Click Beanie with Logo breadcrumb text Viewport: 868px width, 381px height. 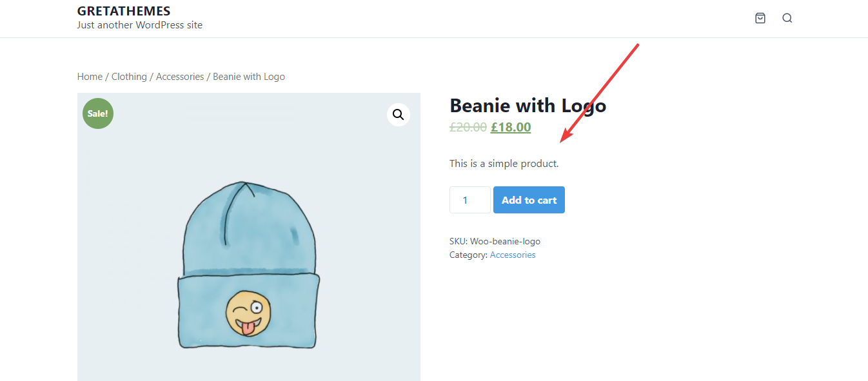[249, 77]
